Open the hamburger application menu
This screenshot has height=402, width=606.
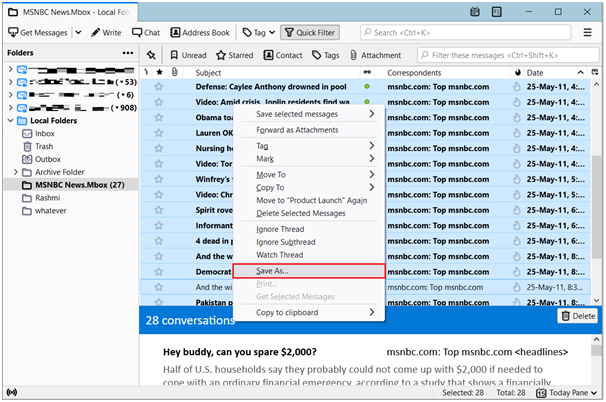click(587, 32)
